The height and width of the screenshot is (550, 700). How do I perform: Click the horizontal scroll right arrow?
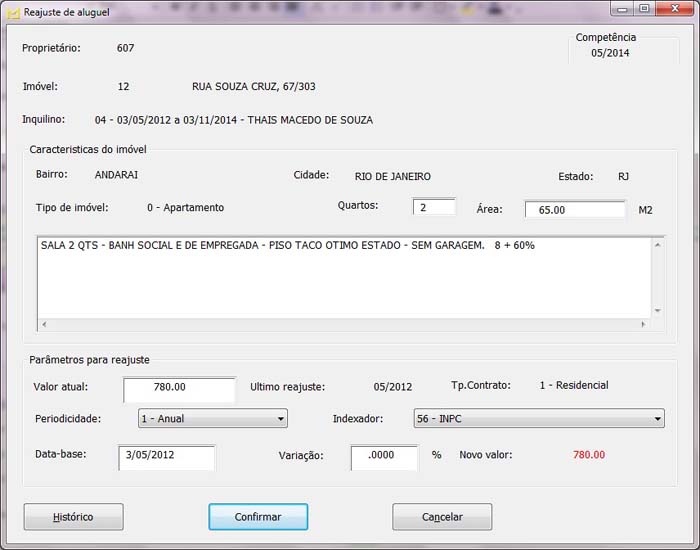click(643, 325)
